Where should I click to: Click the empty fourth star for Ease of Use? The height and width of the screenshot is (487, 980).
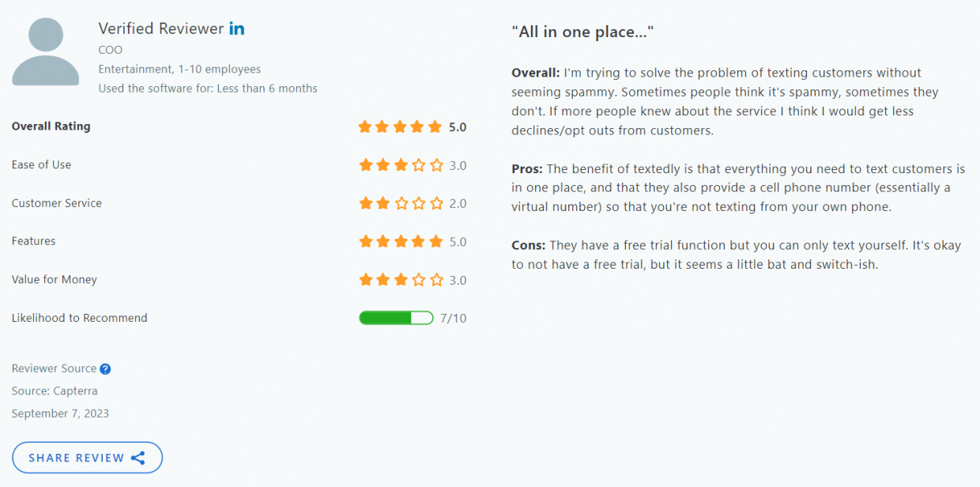tap(418, 164)
